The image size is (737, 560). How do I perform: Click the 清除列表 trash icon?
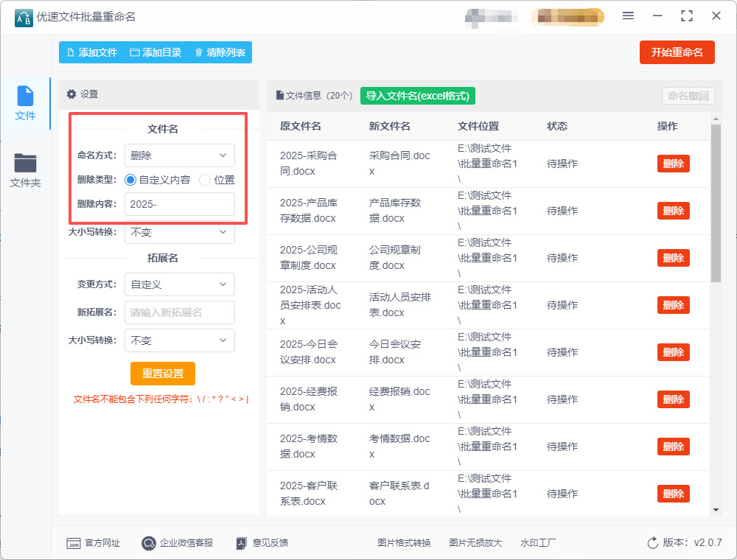(199, 52)
